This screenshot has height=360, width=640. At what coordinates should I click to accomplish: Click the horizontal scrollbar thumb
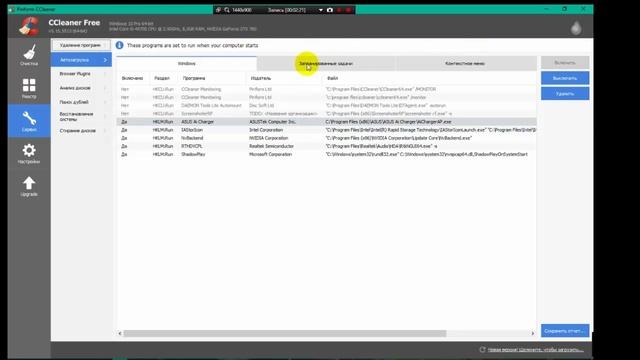pos(284,333)
